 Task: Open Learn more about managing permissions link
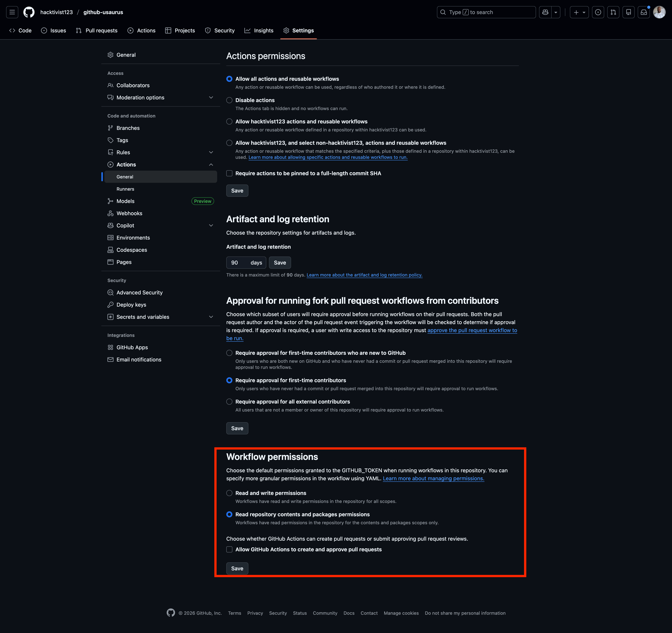[433, 479]
